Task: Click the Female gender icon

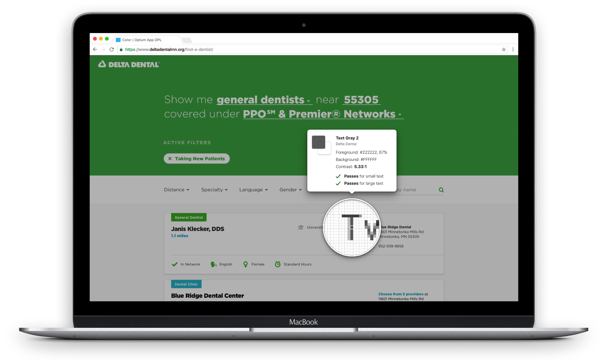Action: [x=245, y=264]
